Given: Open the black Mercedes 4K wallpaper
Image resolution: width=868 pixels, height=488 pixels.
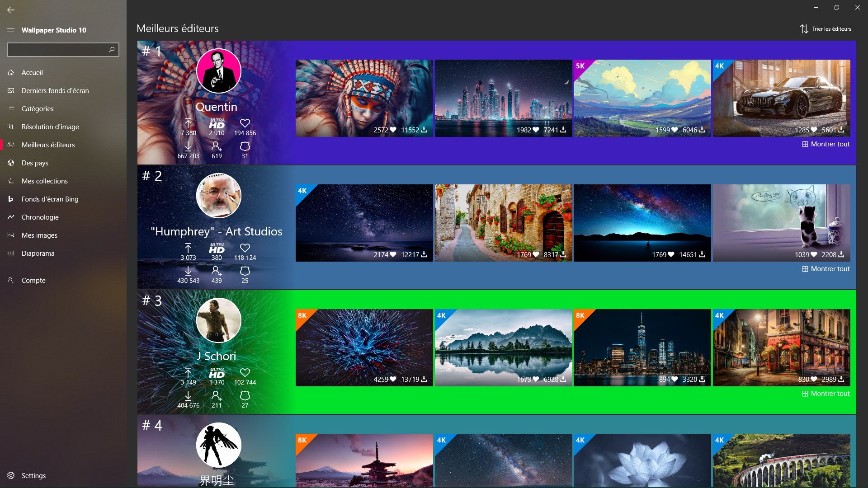Looking at the screenshot, I should pos(781,98).
